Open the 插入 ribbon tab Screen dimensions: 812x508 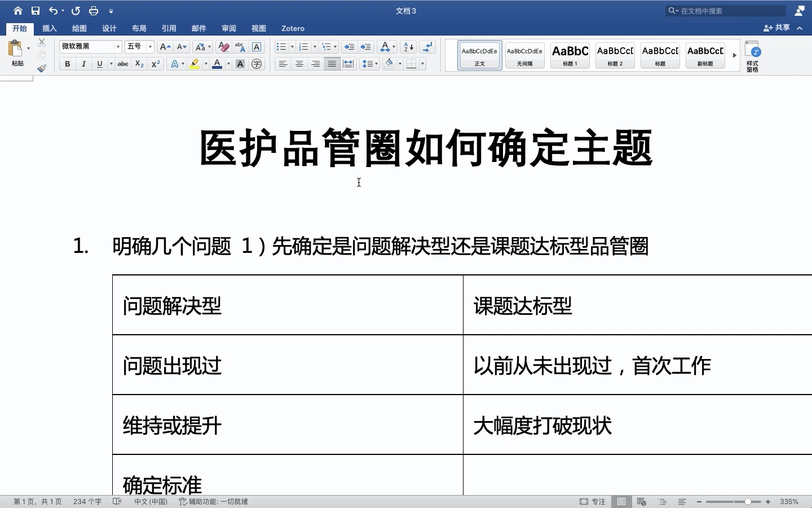click(x=50, y=28)
